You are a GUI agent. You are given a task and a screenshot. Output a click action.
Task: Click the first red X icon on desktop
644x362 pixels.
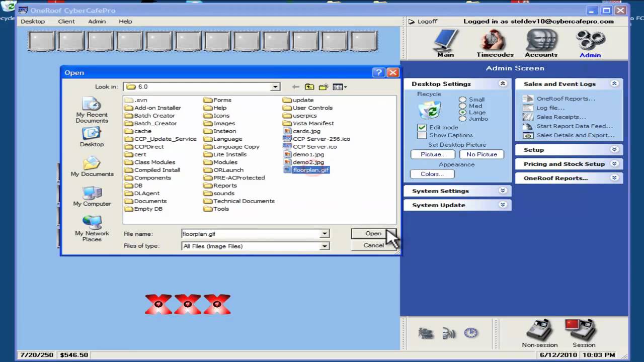click(x=158, y=304)
